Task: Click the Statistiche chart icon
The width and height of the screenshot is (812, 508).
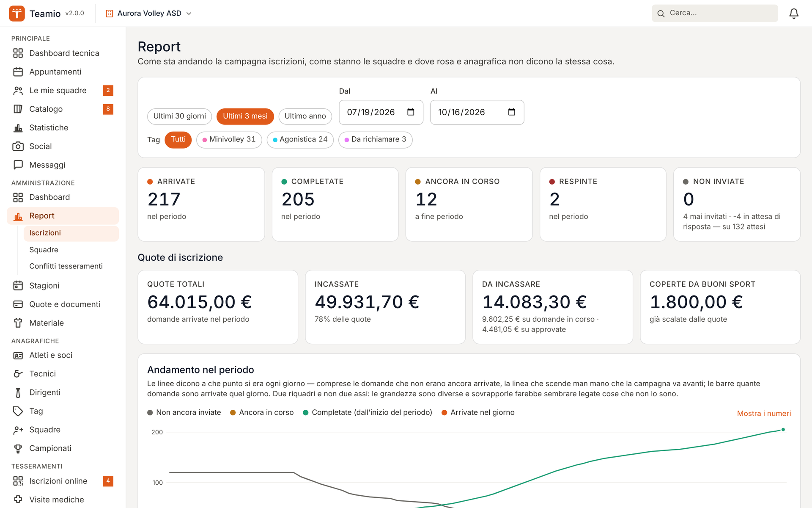Action: (18, 127)
